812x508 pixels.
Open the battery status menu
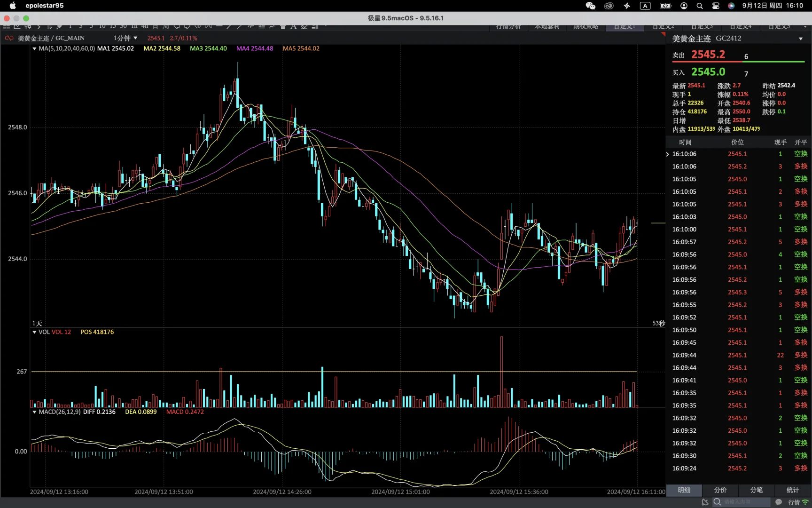click(665, 6)
